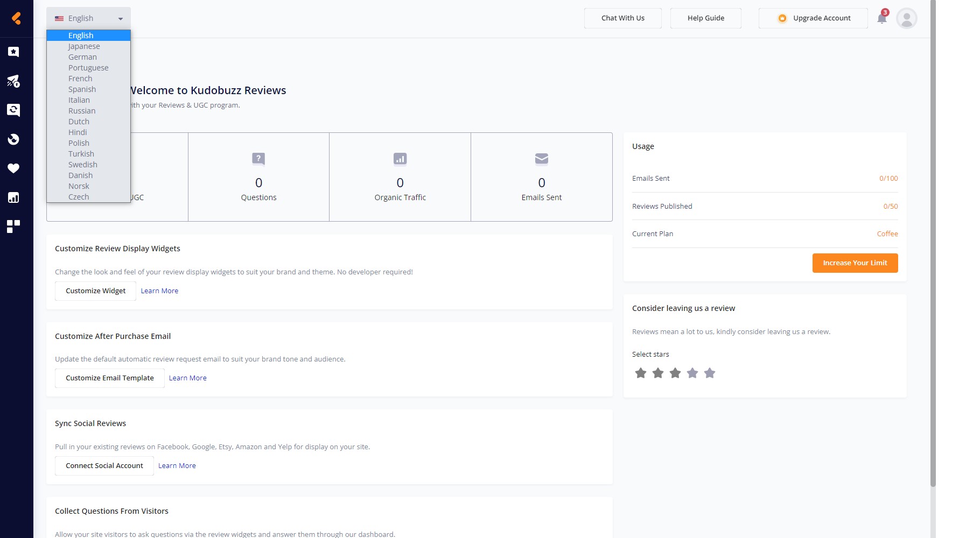Open the analytics chart sidebar icon
This screenshot has width=980, height=538.
tap(13, 197)
